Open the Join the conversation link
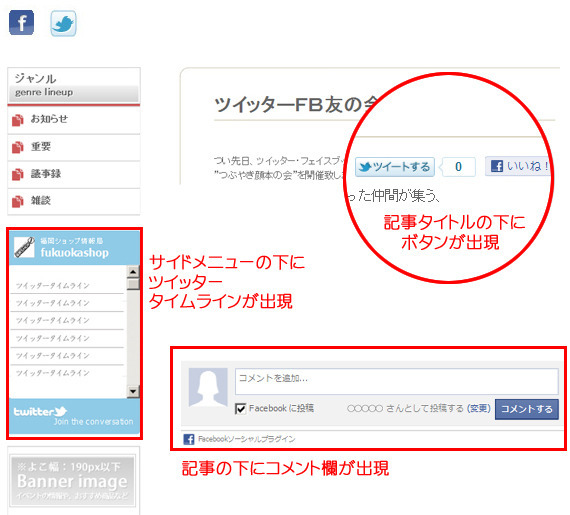This screenshot has height=515, width=570. tap(93, 422)
